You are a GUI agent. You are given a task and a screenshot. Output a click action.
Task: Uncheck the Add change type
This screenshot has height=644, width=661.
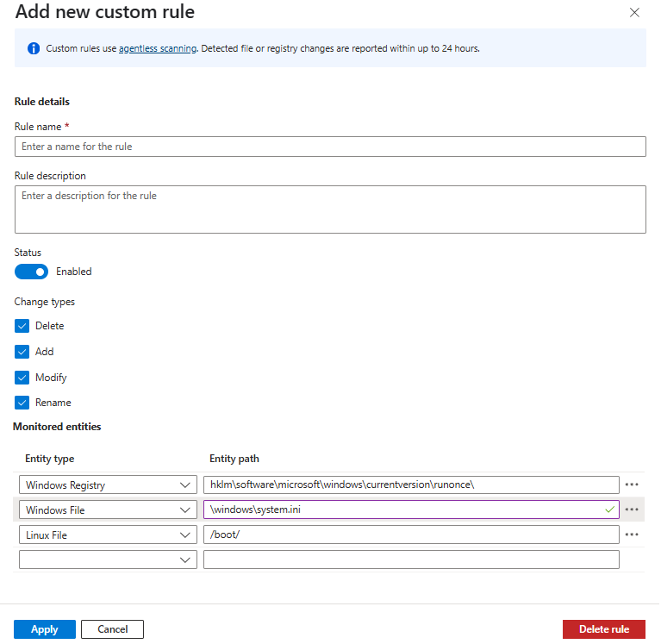22,352
